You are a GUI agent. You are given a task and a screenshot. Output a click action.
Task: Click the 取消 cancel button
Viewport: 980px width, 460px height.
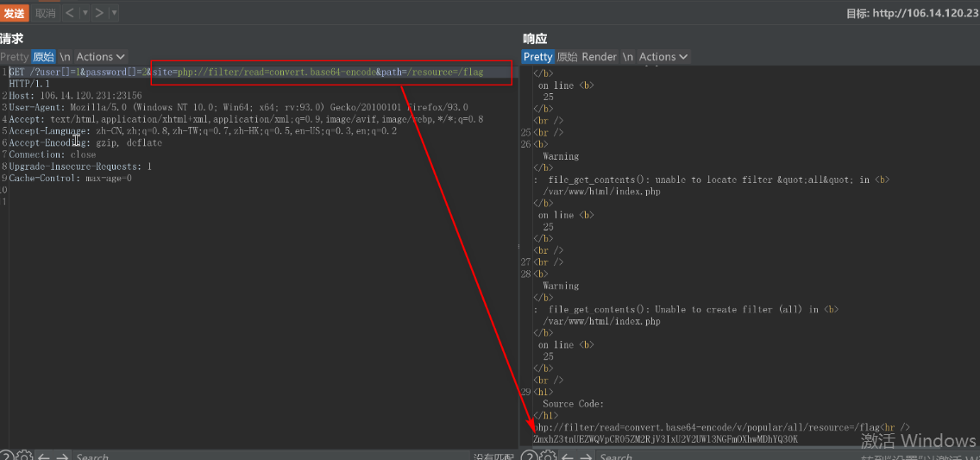pos(45,12)
